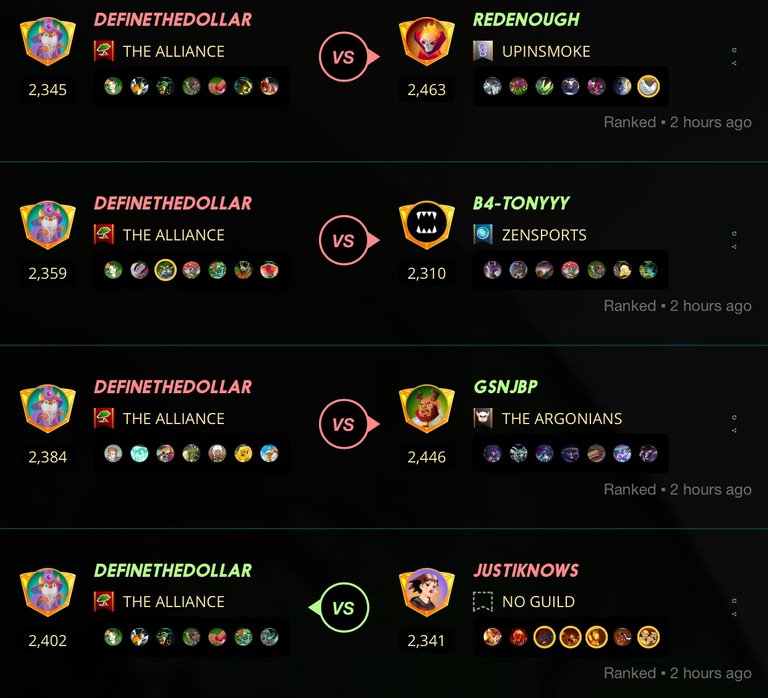768x698 pixels.
Task: Select the gold-bordered last card in REDENOUGH's lineup
Action: [x=648, y=87]
